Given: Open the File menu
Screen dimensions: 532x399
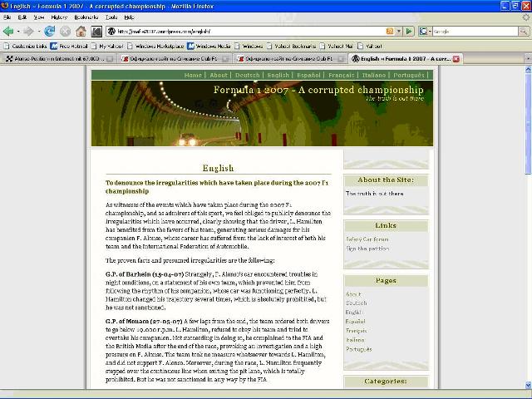Looking at the screenshot, I should (7, 17).
